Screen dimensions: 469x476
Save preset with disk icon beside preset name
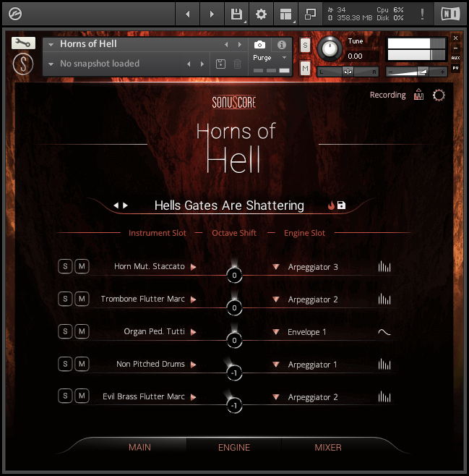(342, 205)
